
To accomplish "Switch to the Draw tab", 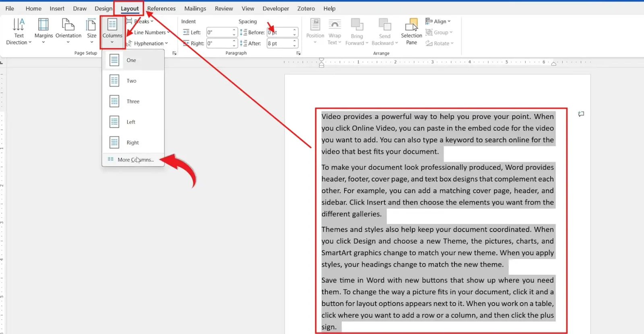I will (80, 8).
